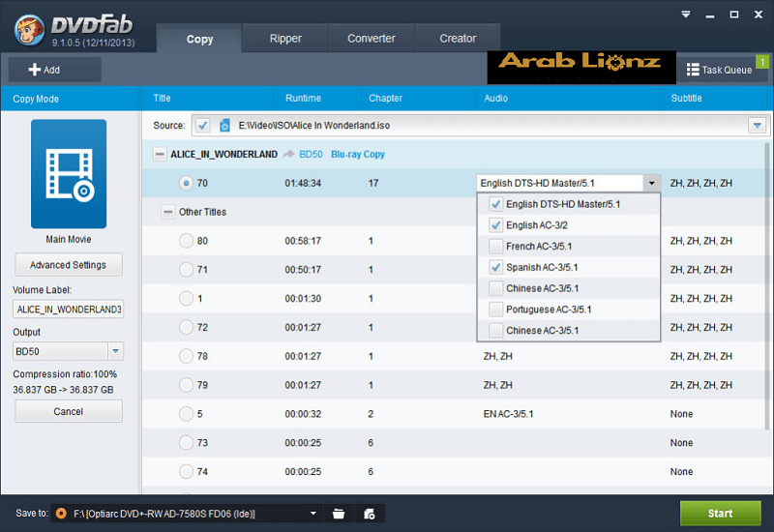Click the Blu-ray Copy link
The height and width of the screenshot is (532, 774).
[358, 155]
